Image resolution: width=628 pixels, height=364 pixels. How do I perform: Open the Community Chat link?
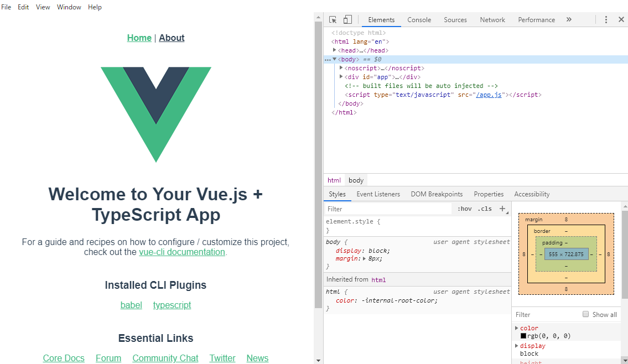[x=165, y=358]
